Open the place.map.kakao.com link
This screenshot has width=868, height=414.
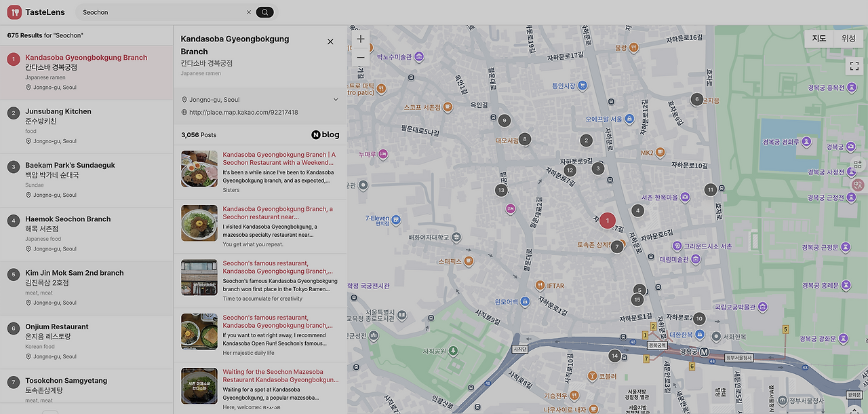(x=243, y=113)
